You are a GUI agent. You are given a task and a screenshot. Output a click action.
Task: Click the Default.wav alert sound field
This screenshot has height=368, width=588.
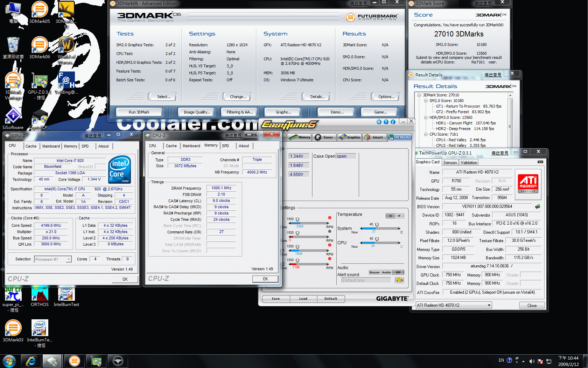366,280
